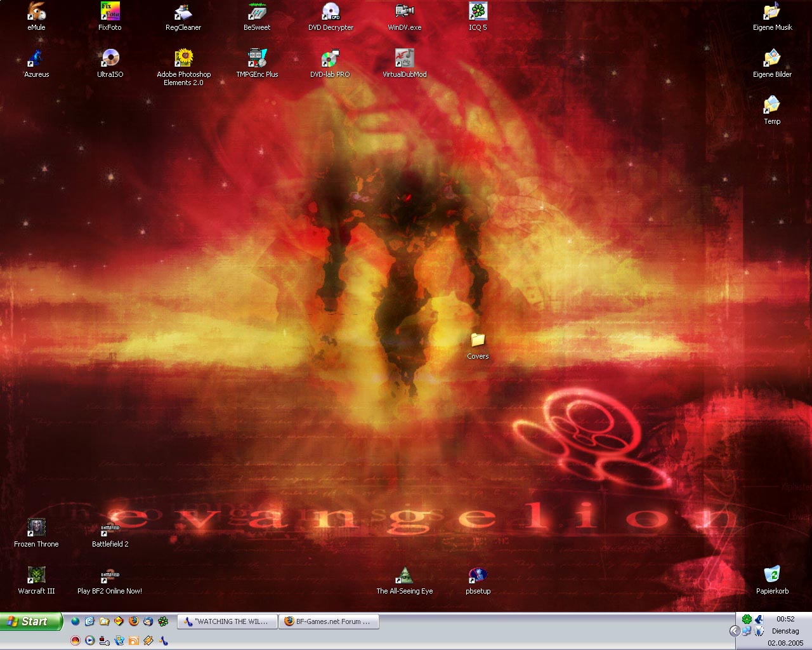The image size is (812, 650).
Task: Switch to "WATCHING THE WIL..." taskbar window
Action: (228, 621)
